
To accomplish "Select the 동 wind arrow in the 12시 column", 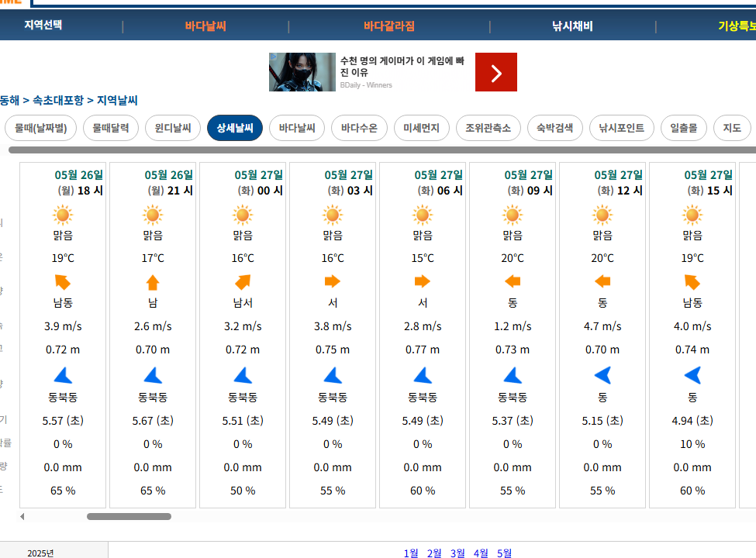I will point(602,283).
